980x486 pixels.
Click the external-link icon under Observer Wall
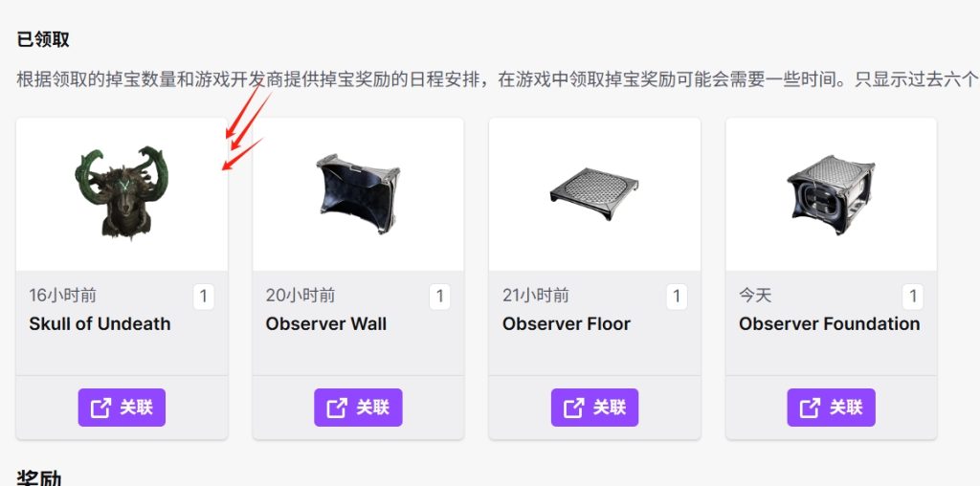(x=337, y=408)
